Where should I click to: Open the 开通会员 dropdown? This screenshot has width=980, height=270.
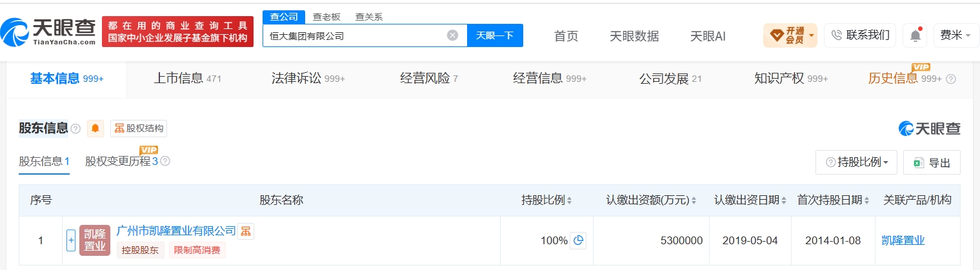pyautogui.click(x=790, y=35)
